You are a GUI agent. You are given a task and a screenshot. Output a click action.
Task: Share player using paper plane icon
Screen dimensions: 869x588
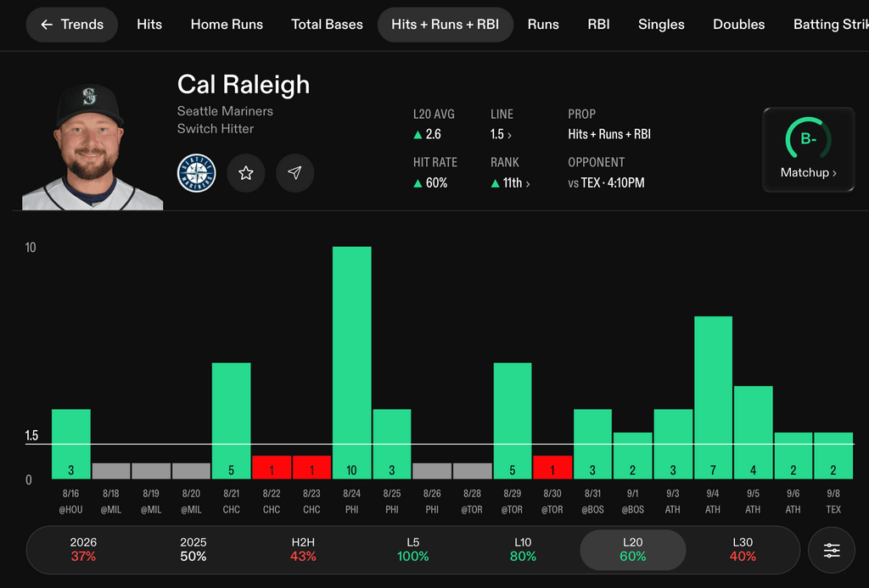[294, 173]
